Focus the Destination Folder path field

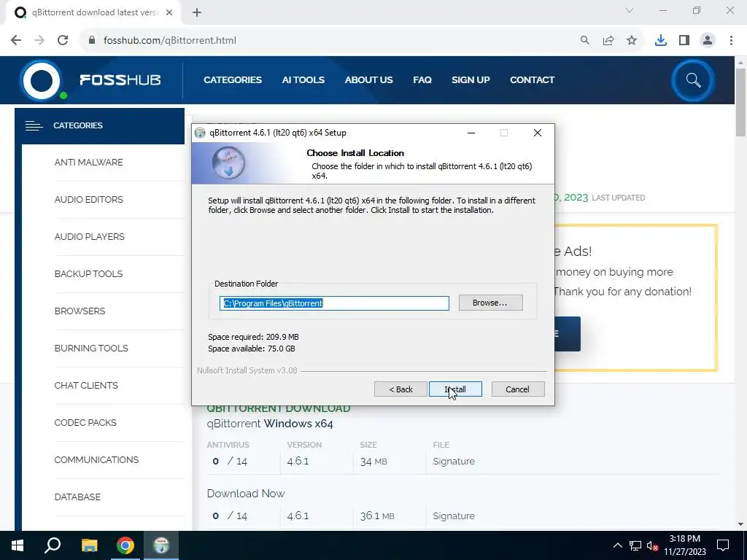[334, 303]
